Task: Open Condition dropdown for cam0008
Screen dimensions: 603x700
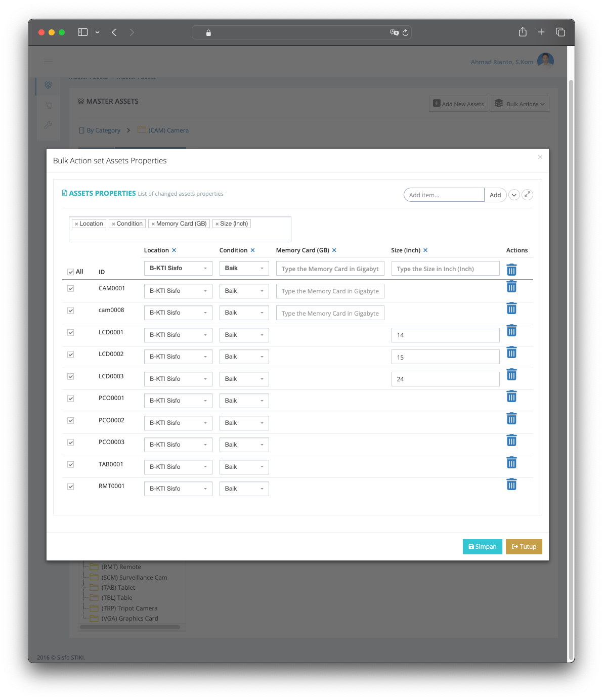Action: [x=244, y=313]
